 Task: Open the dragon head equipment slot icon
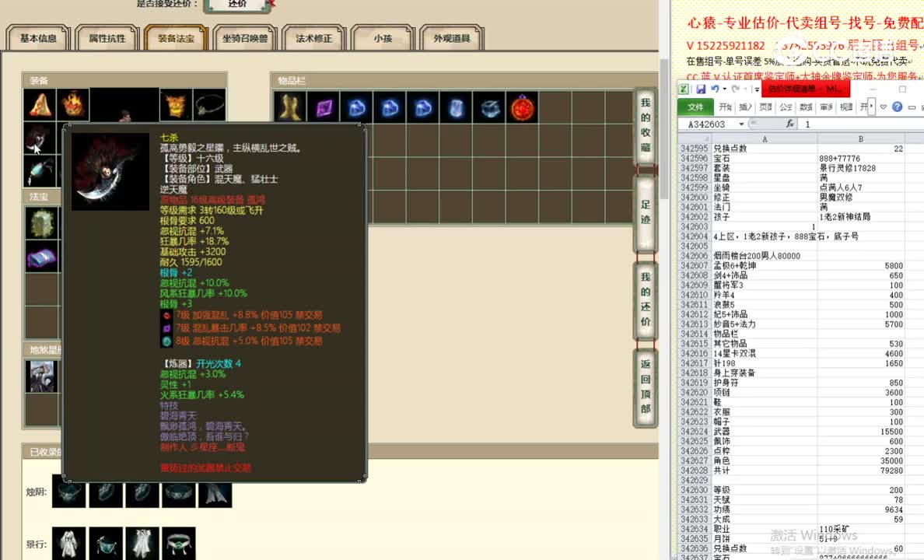(x=175, y=103)
